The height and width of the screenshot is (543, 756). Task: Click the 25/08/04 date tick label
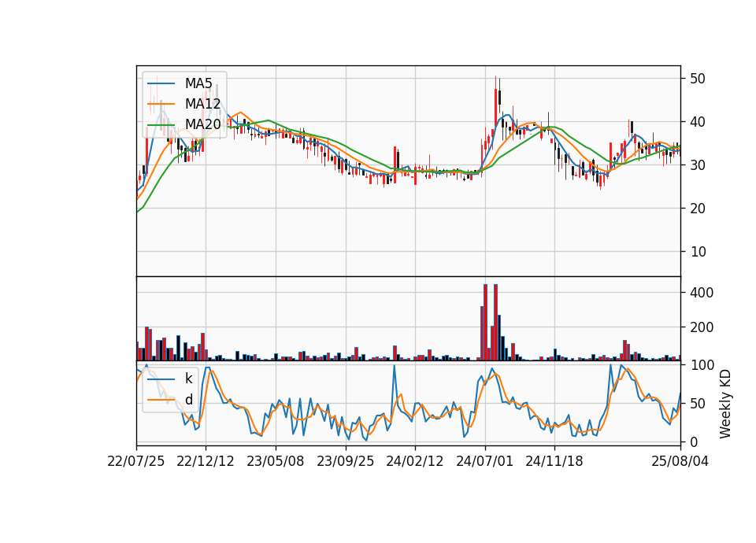point(680,462)
